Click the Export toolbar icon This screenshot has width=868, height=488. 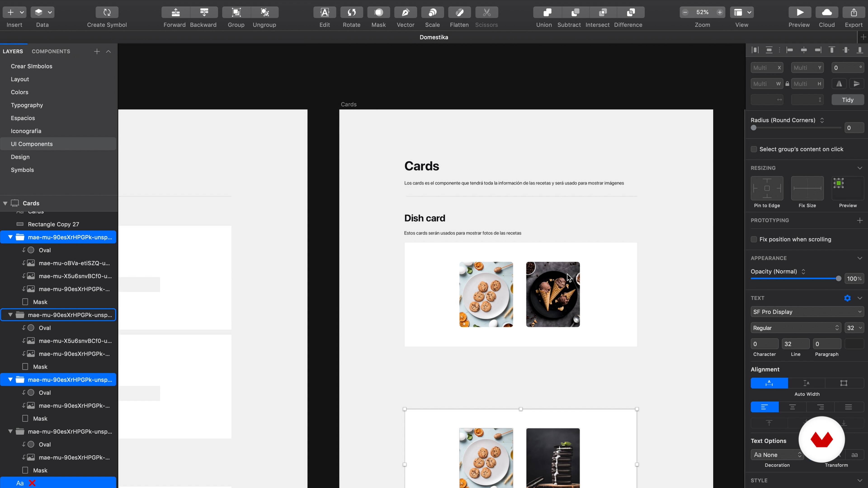854,12
